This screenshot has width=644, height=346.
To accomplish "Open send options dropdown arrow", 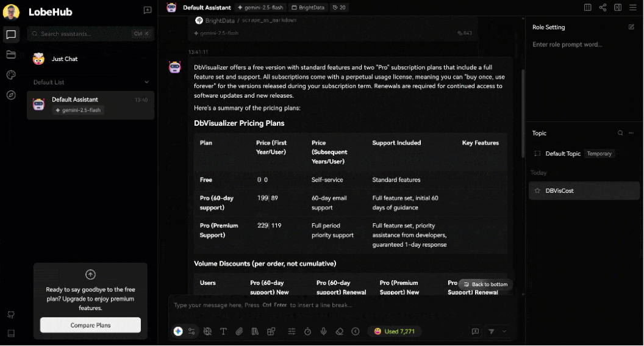I will (x=504, y=331).
